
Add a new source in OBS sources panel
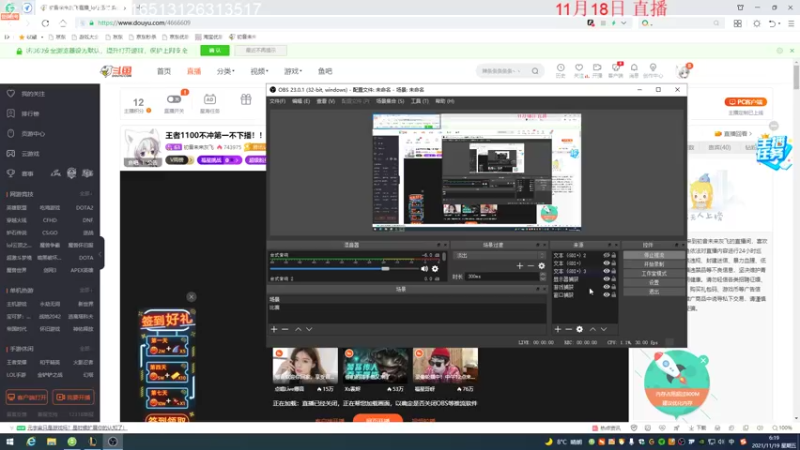point(558,330)
